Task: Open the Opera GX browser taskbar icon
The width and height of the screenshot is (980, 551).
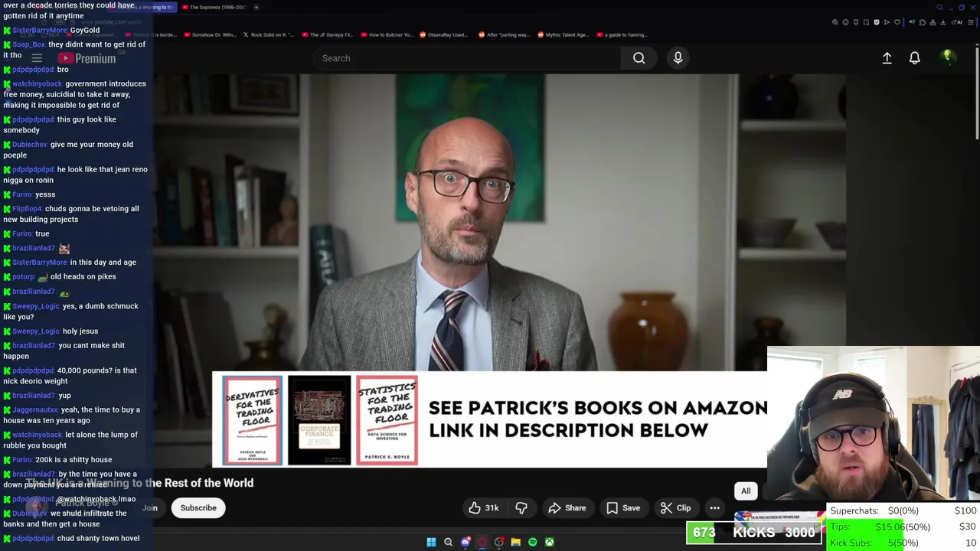Action: point(482,542)
